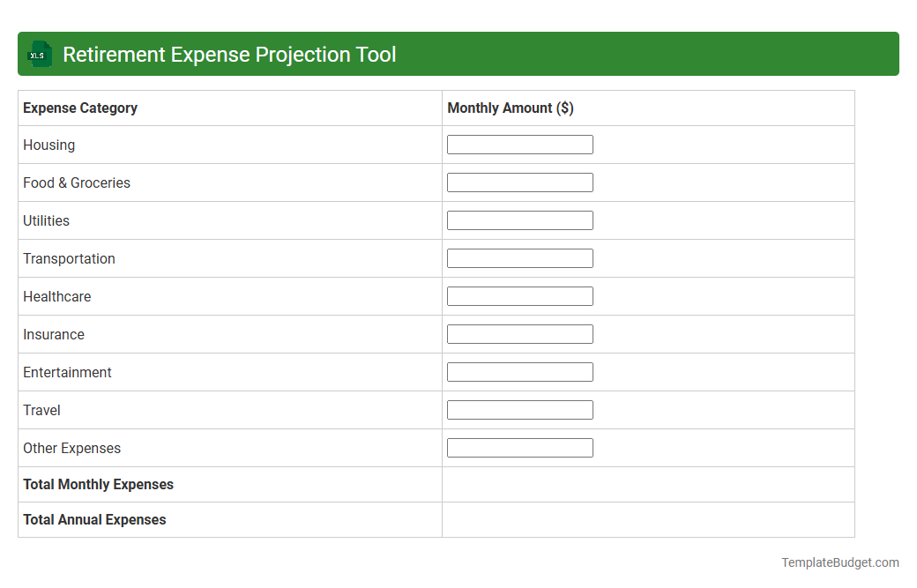Click inside the Transportation amount box

[519, 257]
